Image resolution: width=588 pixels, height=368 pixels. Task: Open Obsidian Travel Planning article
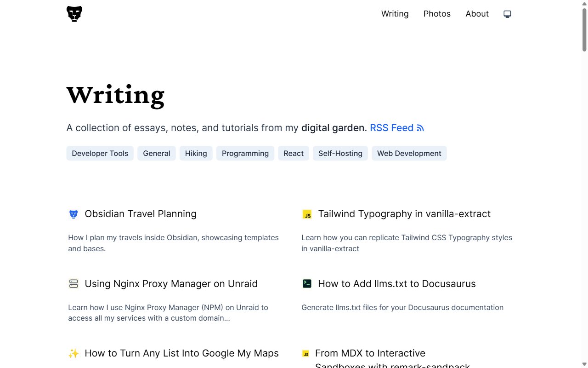coord(141,214)
